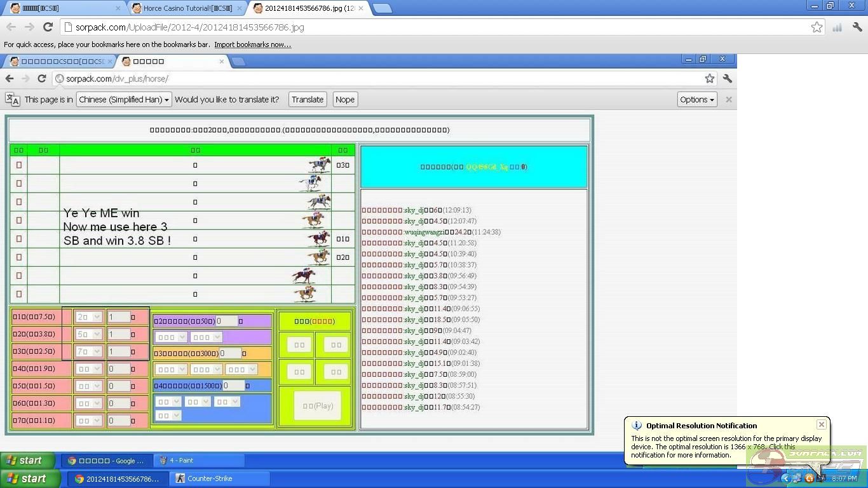Image resolution: width=868 pixels, height=488 pixels.
Task: Click bet amount field in 3.8 odds row
Action: (119, 334)
